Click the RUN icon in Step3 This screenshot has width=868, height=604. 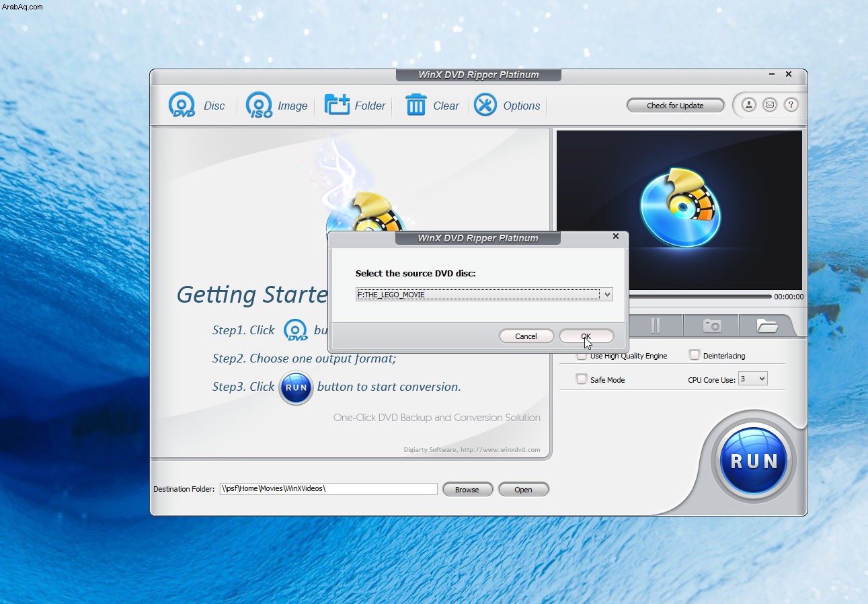click(x=296, y=387)
